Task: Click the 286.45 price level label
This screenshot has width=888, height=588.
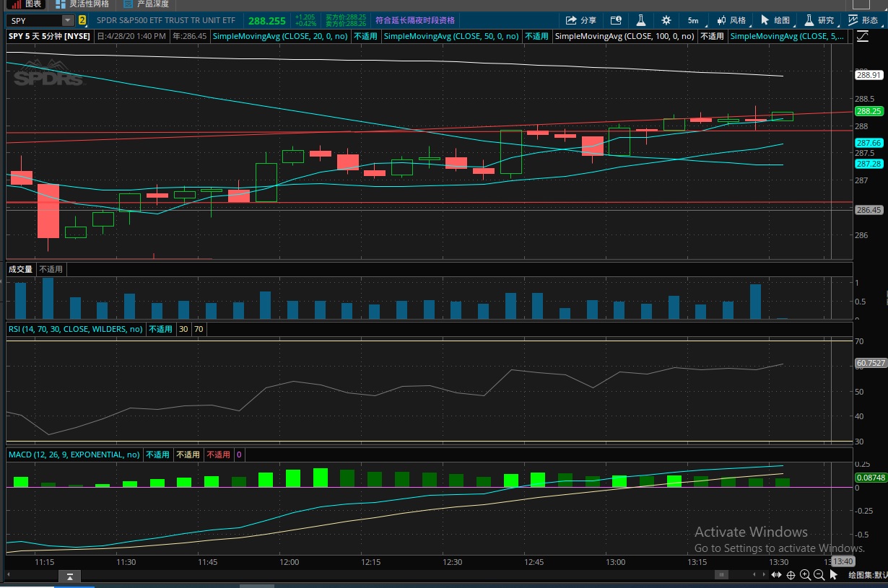Action: [x=869, y=210]
